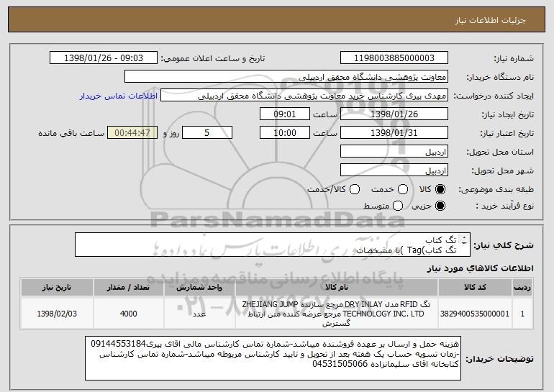The height and width of the screenshot is (392, 554).
Task: Click the quantity cell 4000
Action: [129, 314]
